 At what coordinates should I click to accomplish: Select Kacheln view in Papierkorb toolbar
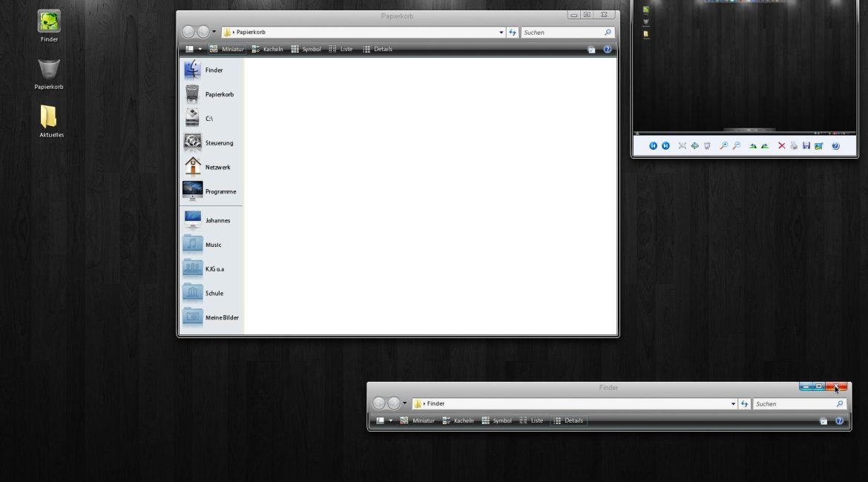267,50
